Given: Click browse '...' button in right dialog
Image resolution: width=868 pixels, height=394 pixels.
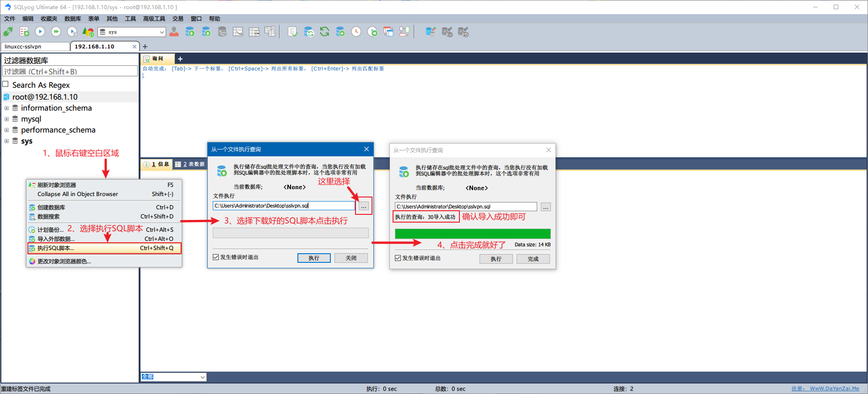Looking at the screenshot, I should [x=546, y=207].
